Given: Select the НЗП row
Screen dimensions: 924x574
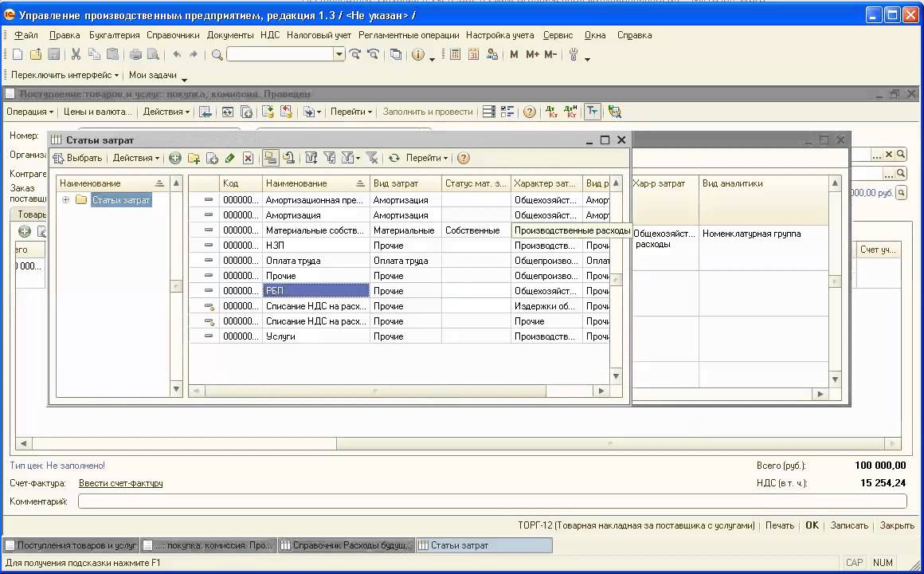Looking at the screenshot, I should [x=399, y=246].
